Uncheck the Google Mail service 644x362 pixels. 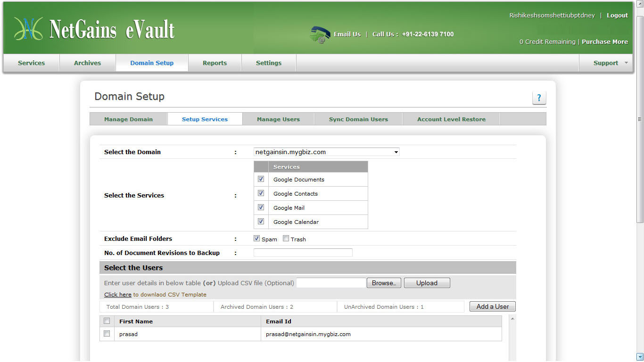pos(261,207)
